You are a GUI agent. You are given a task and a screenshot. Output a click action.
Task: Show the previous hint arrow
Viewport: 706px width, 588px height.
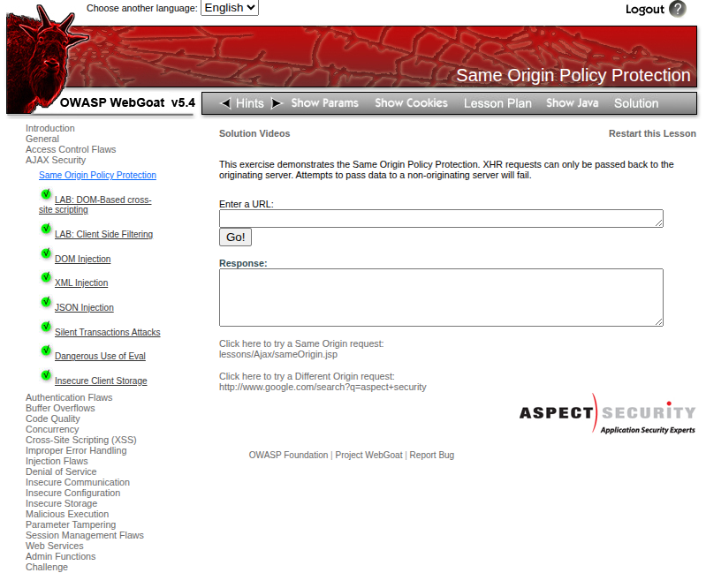coord(225,103)
